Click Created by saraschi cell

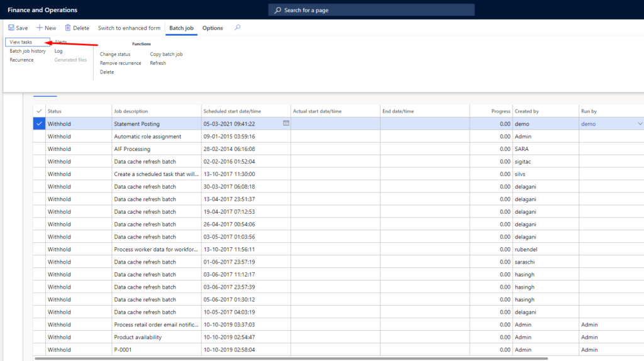click(525, 262)
